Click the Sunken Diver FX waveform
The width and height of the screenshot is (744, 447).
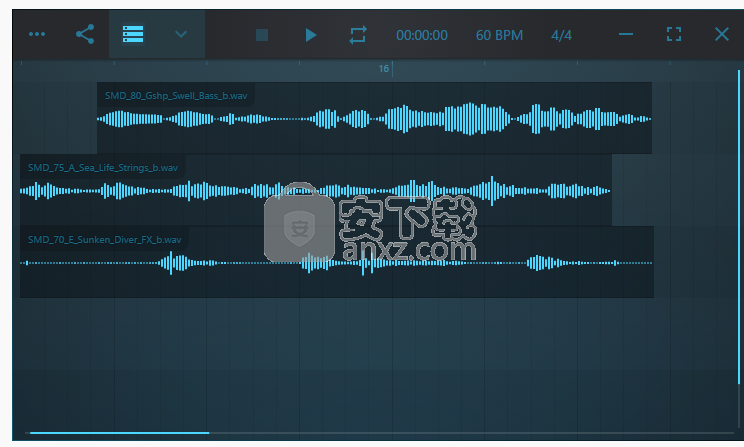tap(336, 263)
